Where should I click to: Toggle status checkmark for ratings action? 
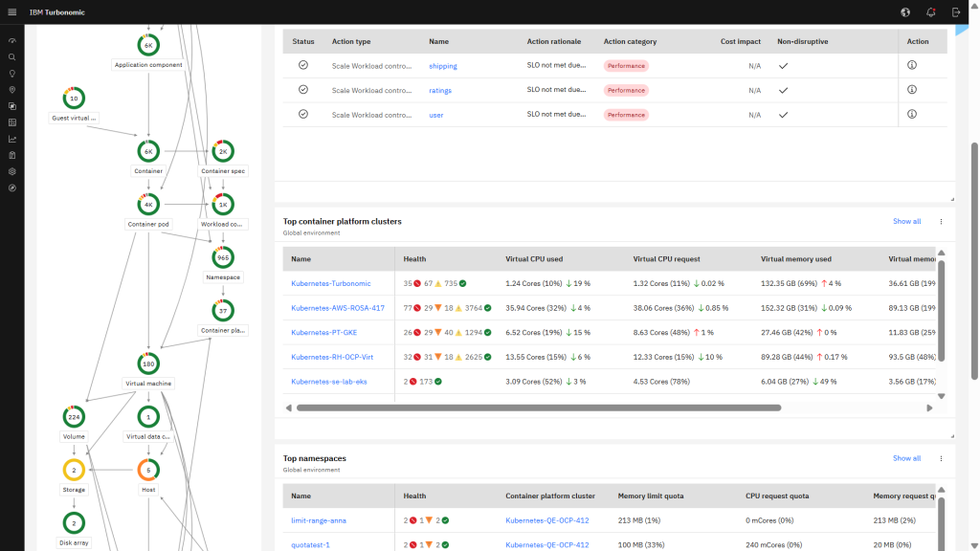coord(303,89)
